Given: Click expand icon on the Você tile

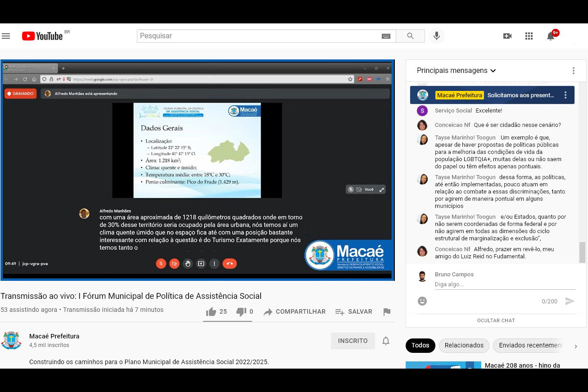Looking at the screenshot, I should (382, 189).
